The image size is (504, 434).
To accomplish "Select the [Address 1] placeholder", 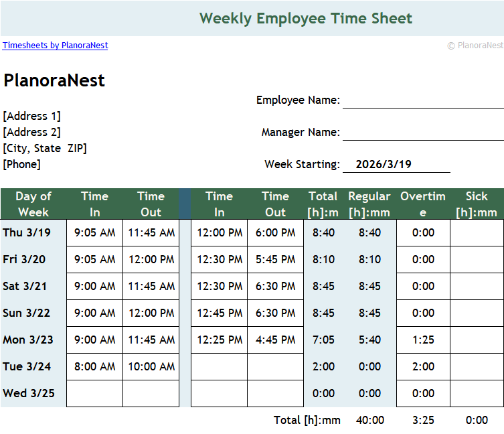I will (32, 116).
